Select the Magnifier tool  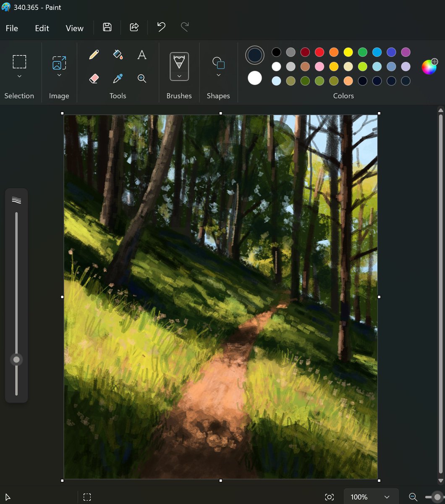[142, 78]
